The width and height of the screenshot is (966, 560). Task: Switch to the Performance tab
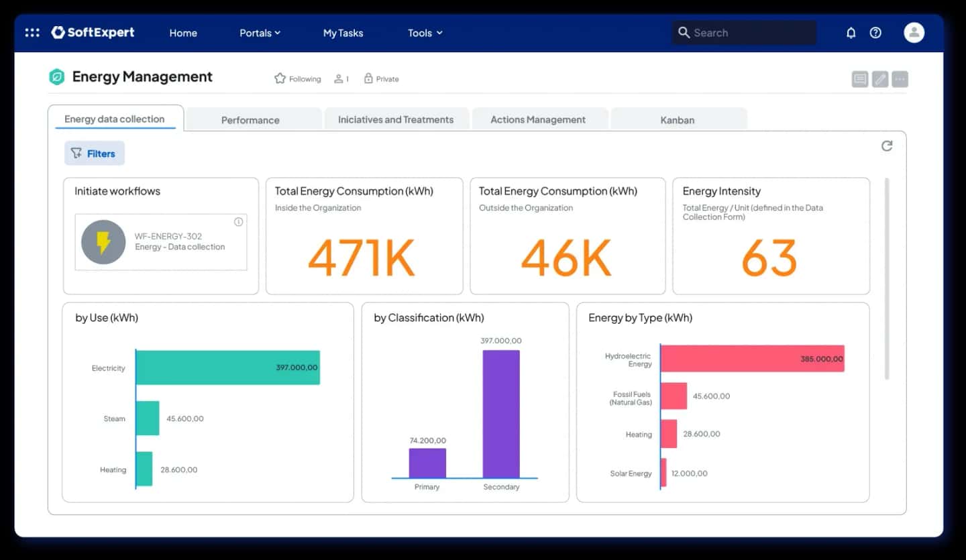(x=250, y=120)
